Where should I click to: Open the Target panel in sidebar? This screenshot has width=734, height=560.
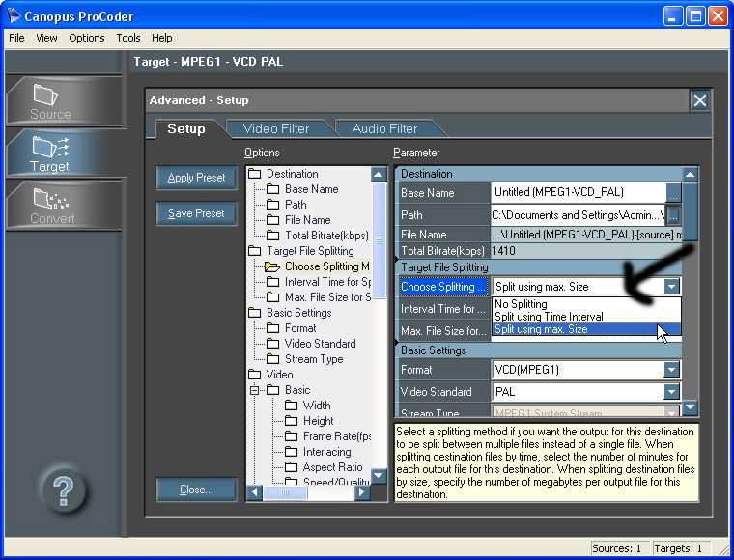[63, 153]
